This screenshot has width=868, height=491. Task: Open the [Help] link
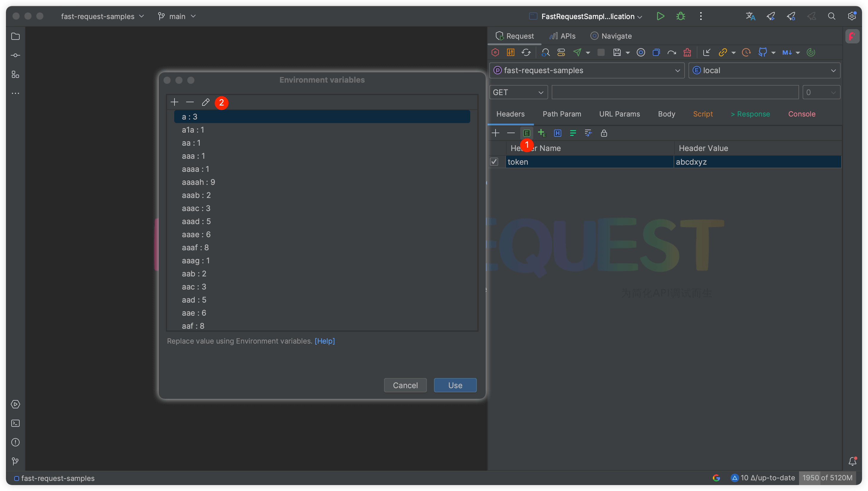[x=324, y=341]
